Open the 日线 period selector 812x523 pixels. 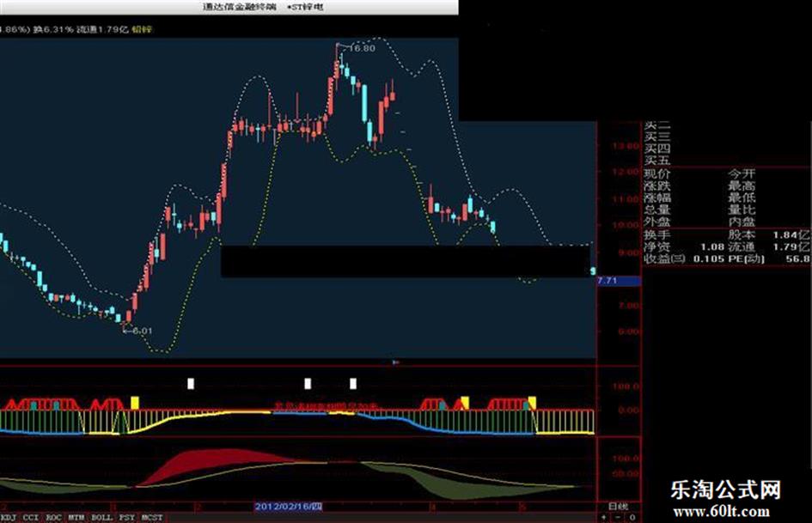619,506
